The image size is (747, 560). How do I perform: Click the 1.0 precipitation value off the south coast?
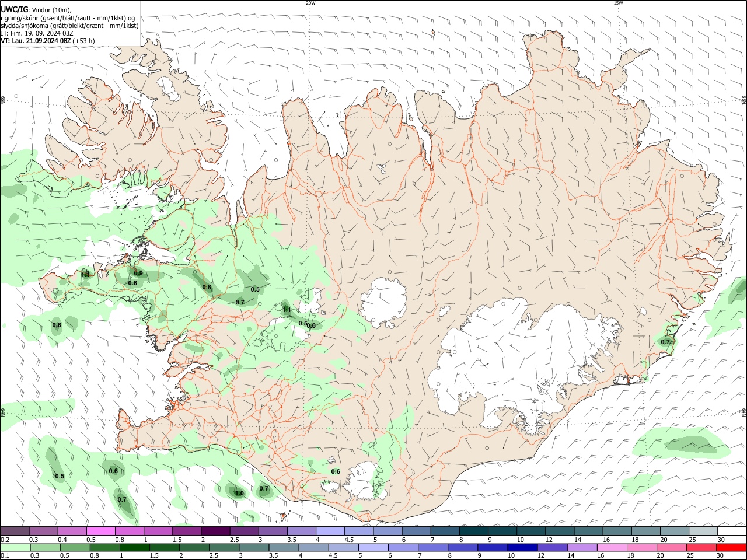(239, 494)
